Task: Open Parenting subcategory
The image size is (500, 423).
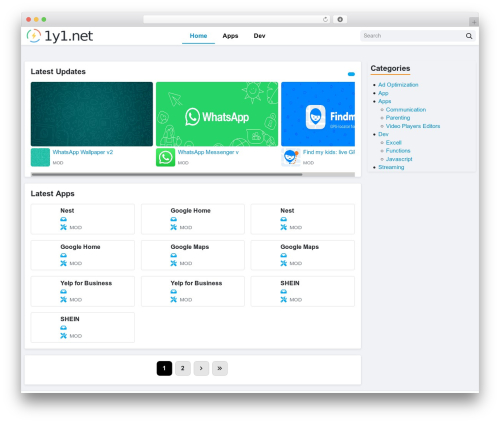Action: tap(398, 118)
